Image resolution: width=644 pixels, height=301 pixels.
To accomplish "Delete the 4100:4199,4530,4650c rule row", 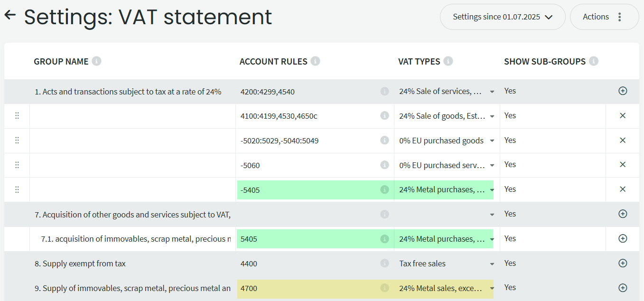I will 623,115.
